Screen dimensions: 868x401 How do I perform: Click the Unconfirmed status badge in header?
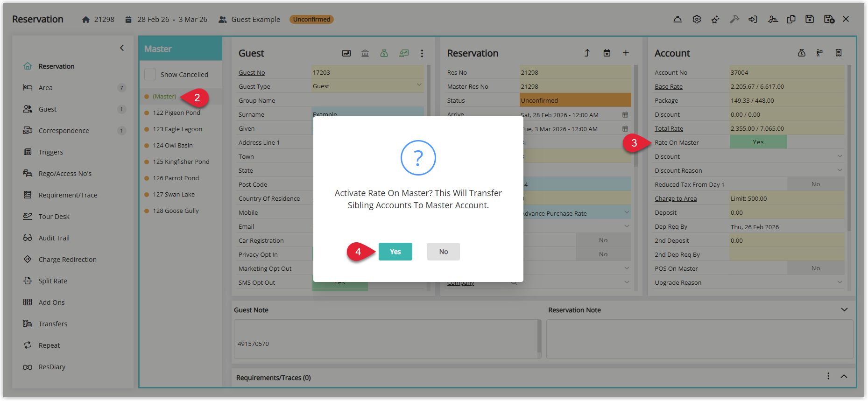(x=311, y=20)
